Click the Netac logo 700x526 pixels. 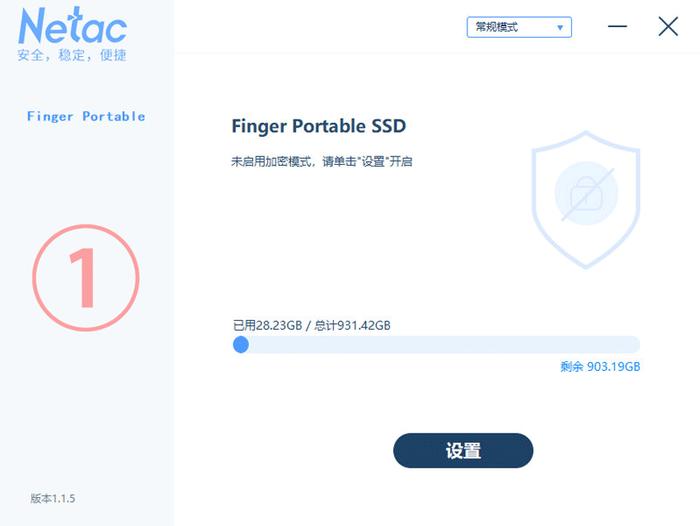pos(72,25)
